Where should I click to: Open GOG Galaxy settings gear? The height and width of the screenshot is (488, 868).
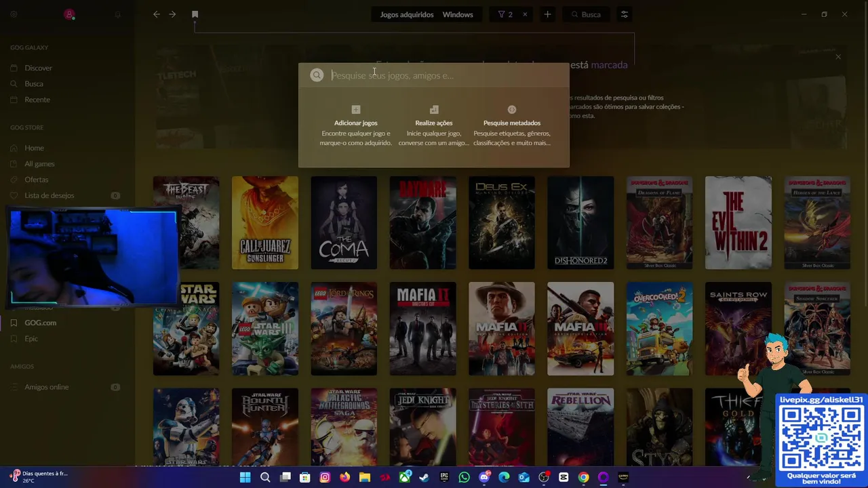(14, 14)
